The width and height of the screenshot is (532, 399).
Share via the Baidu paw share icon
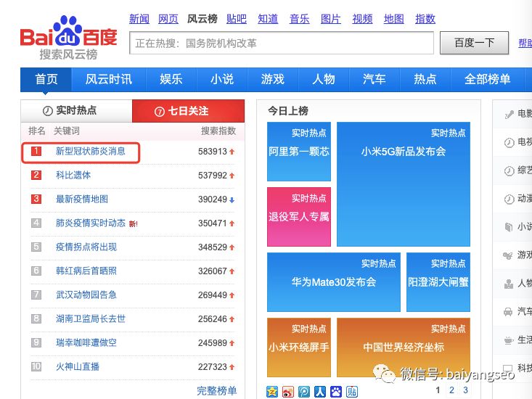[336, 392]
